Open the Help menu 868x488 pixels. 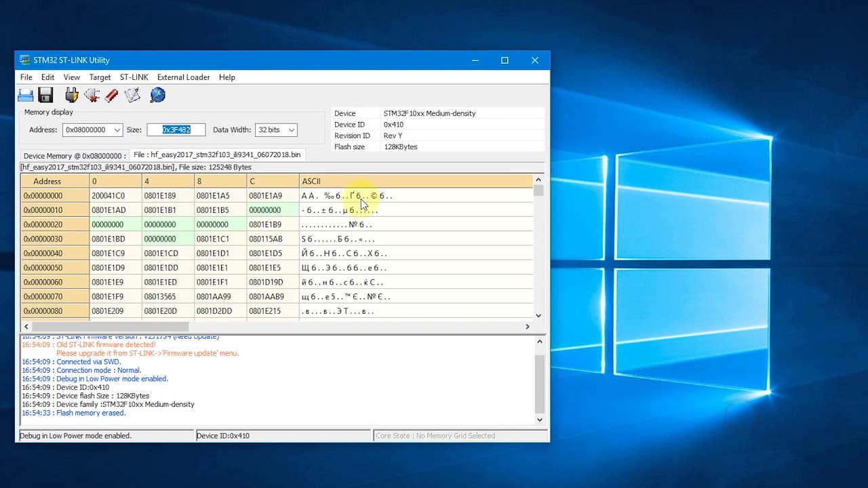pos(227,77)
